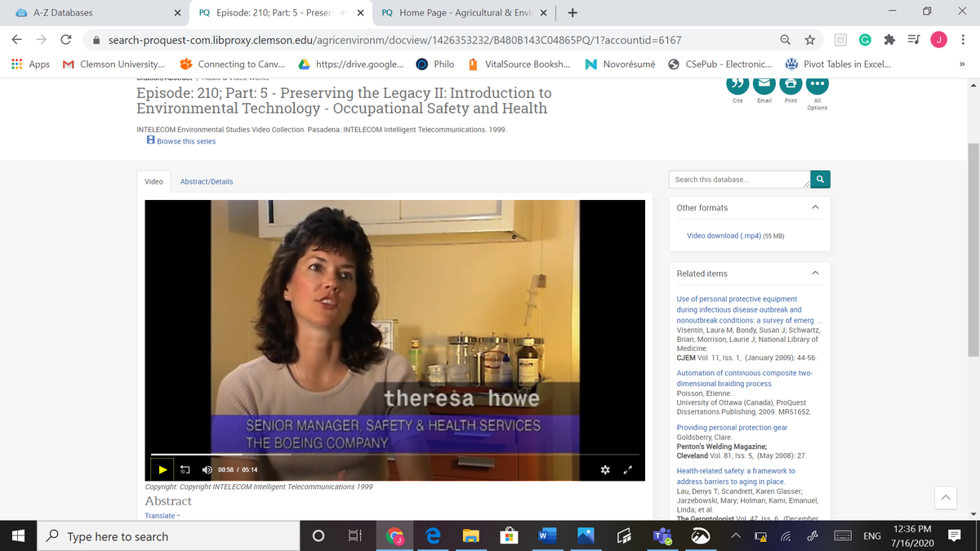The width and height of the screenshot is (980, 551).
Task: Open Chrome profile J avatar
Action: click(x=940, y=39)
